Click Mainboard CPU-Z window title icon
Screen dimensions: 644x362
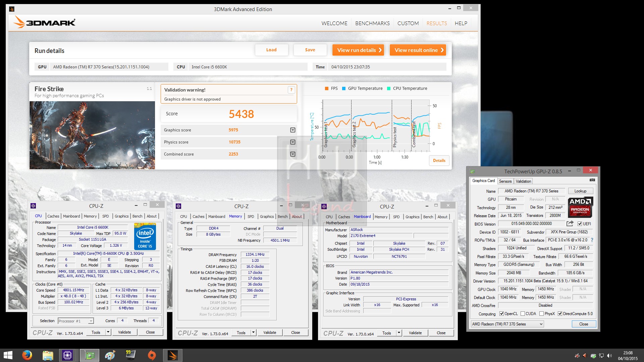pyautogui.click(x=324, y=206)
